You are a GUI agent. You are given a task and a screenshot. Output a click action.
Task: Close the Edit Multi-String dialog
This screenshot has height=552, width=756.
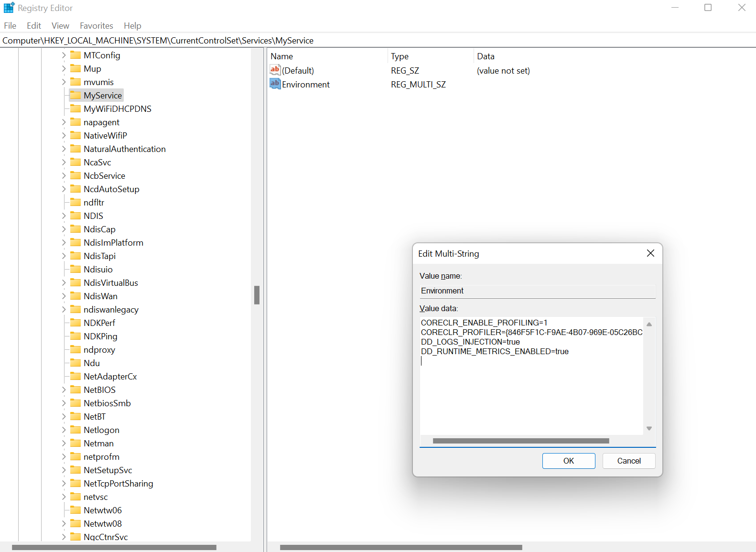click(650, 253)
